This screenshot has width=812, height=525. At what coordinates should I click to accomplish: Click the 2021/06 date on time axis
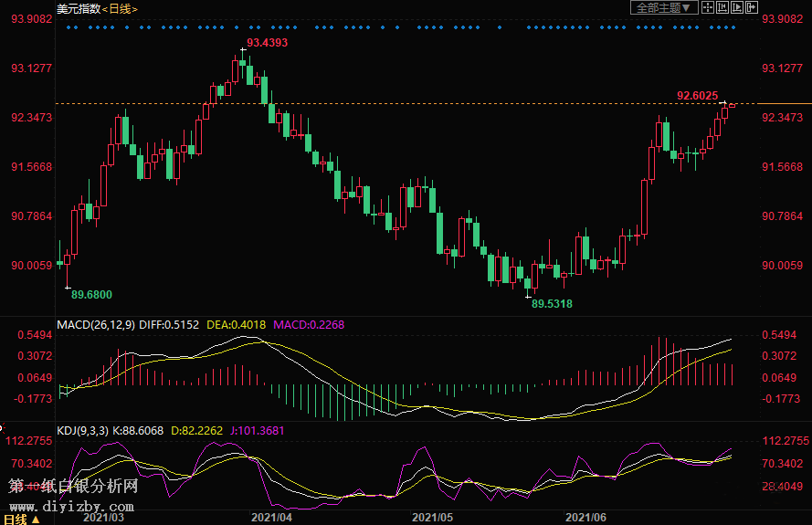[589, 518]
